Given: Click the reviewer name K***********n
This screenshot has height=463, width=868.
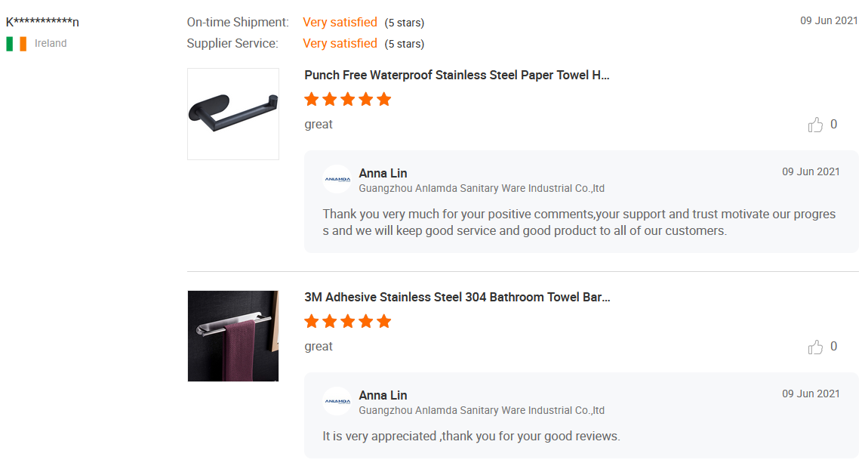Looking at the screenshot, I should (x=42, y=23).
